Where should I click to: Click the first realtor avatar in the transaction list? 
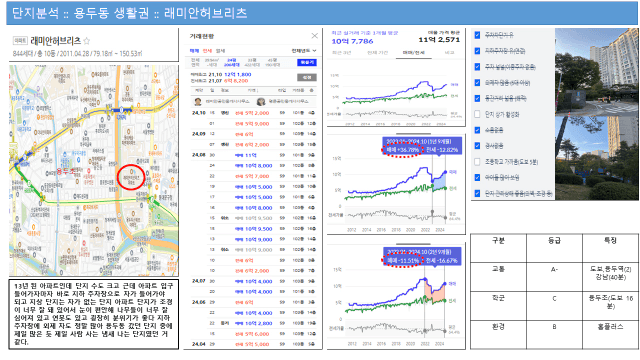coord(198,101)
